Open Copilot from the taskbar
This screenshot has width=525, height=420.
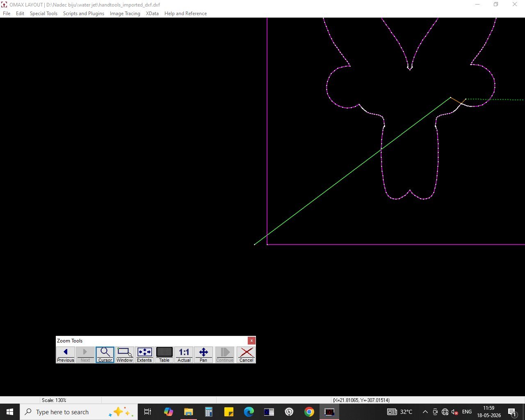pos(169,412)
